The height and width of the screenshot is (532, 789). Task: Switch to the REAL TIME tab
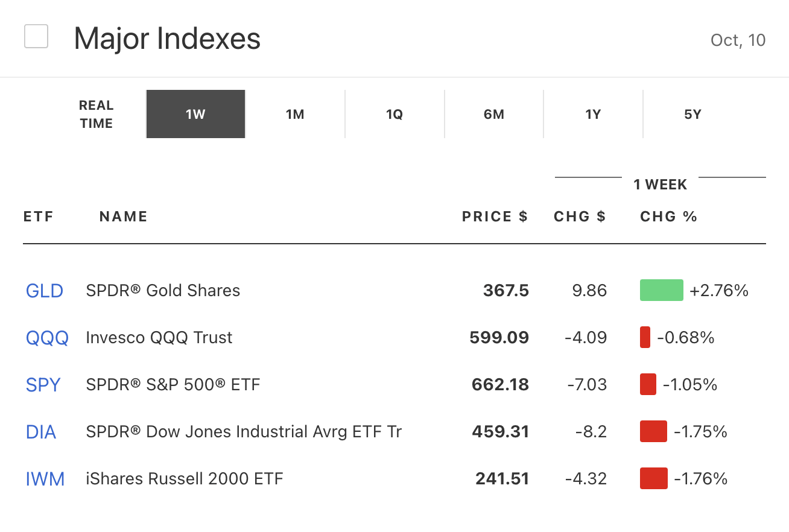[96, 115]
